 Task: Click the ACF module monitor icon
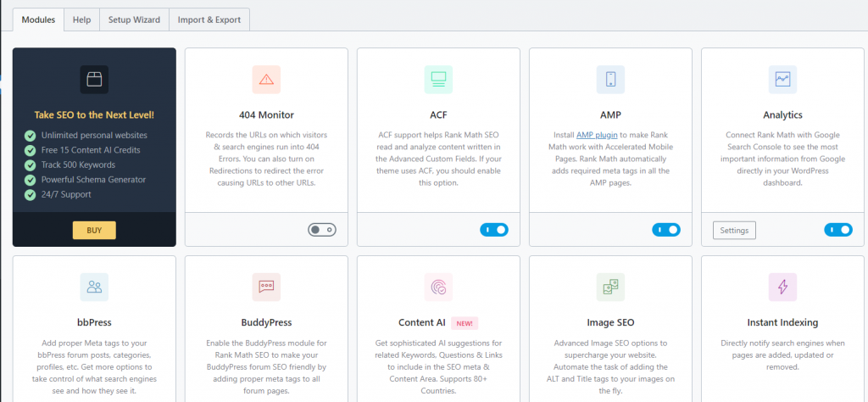click(438, 80)
